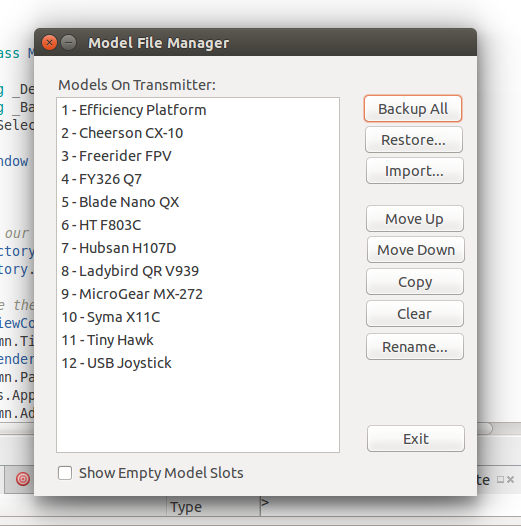This screenshot has width=521, height=526.
Task: Select model 2 - Cheerson CX-10
Action: [198, 133]
